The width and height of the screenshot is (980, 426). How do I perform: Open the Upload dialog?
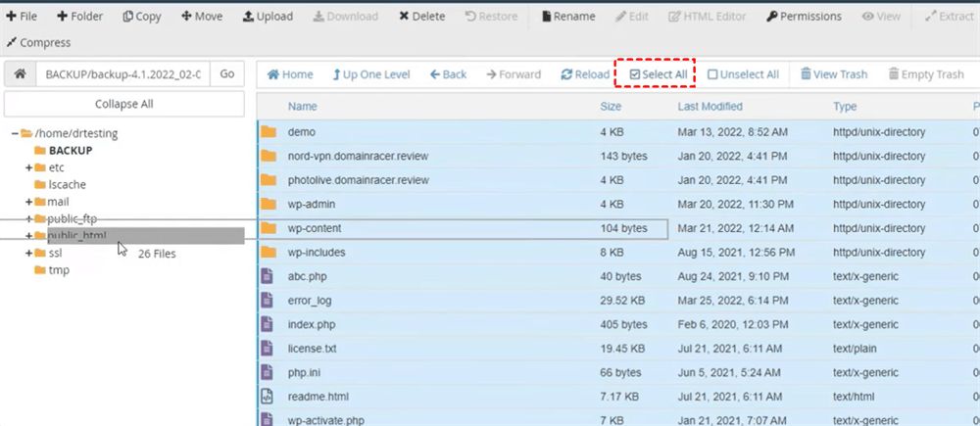[268, 17]
